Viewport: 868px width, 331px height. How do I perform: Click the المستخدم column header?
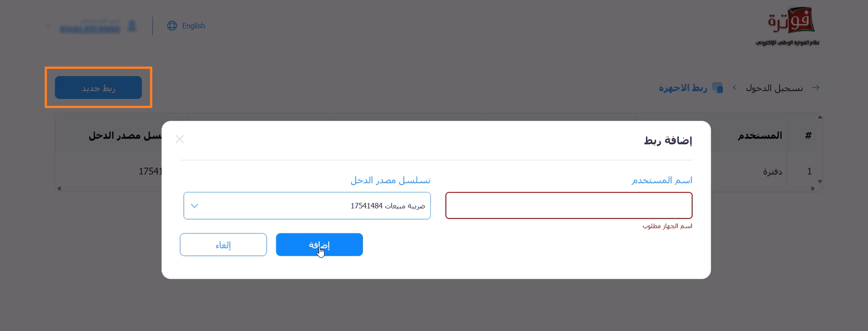click(x=760, y=135)
